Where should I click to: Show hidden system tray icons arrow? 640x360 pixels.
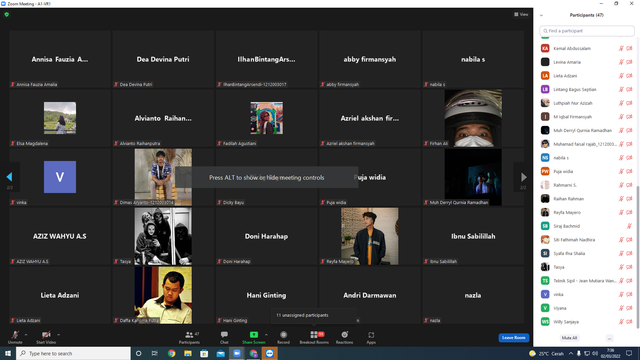[x=571, y=353]
